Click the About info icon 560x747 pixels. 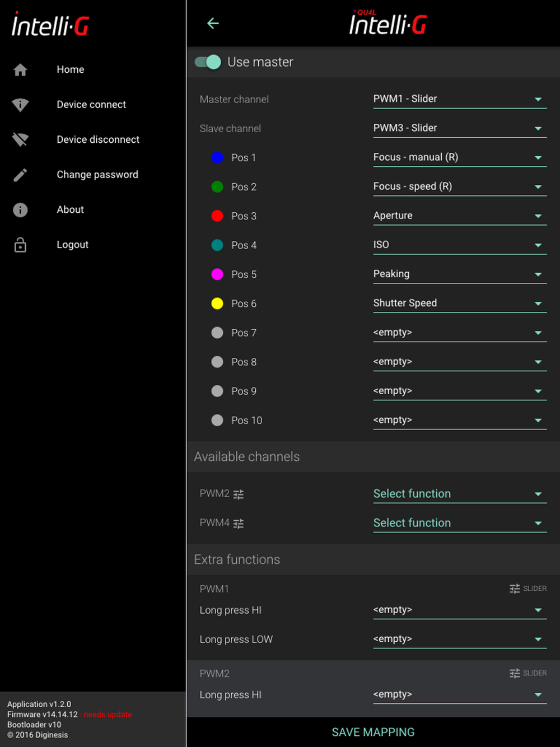pos(20,210)
